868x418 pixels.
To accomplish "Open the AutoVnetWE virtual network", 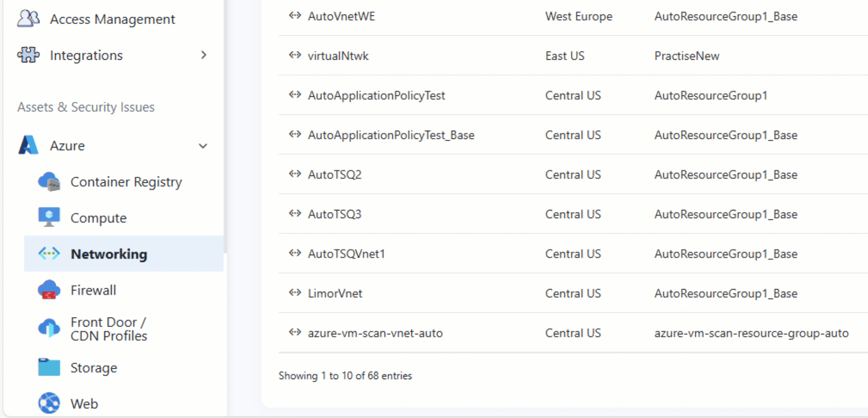I will [x=341, y=16].
